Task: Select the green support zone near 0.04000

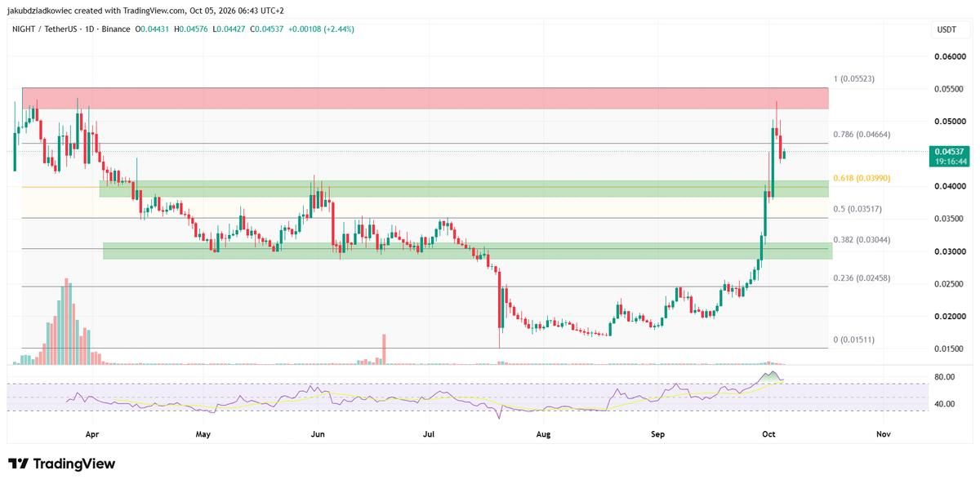Action: (x=464, y=189)
